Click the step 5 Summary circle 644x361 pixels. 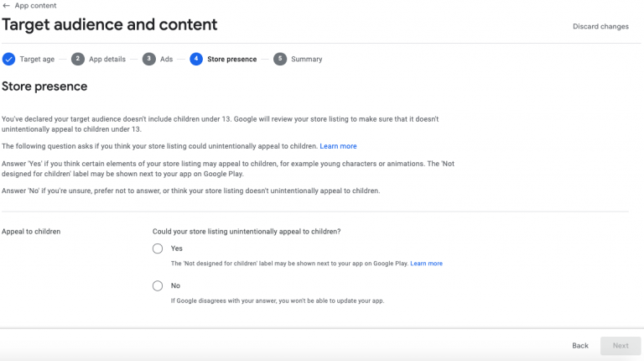pos(280,59)
